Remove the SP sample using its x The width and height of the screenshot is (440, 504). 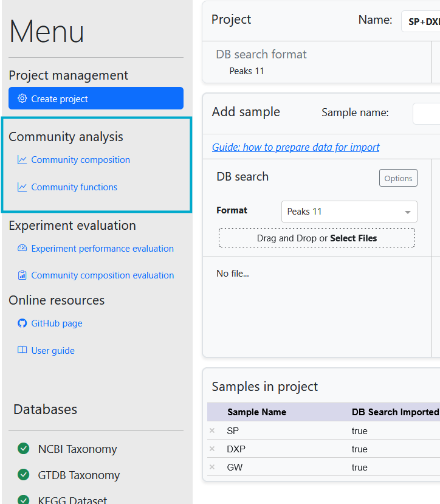point(212,430)
